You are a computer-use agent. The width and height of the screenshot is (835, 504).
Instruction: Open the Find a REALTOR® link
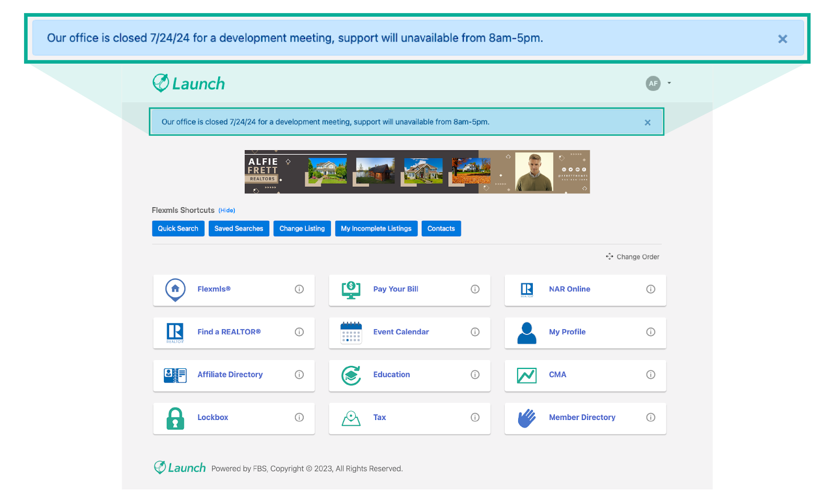point(229,332)
